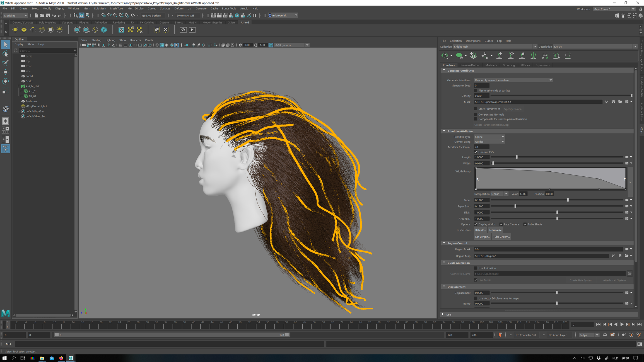The width and height of the screenshot is (644, 362).
Task: Open File Explorer from the taskbar
Action: 42,358
